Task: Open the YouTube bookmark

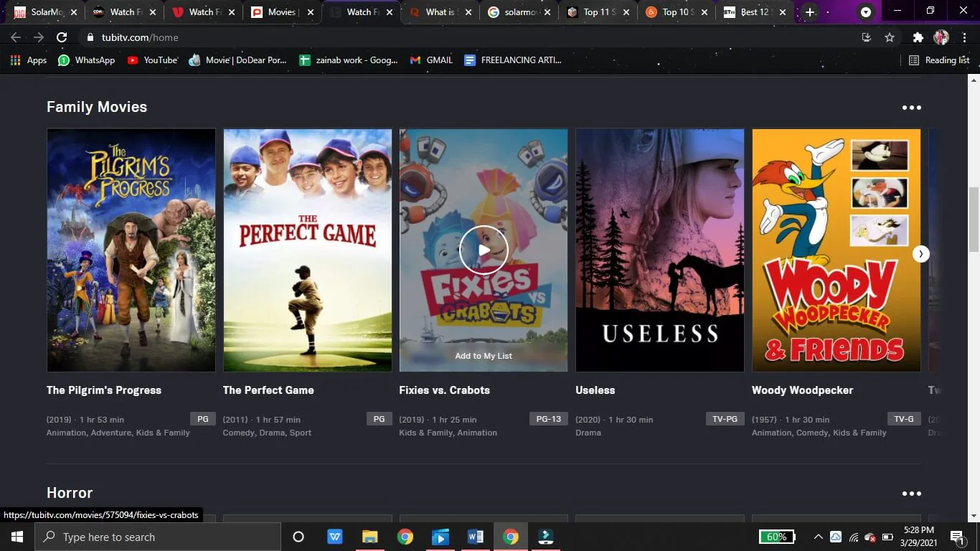Action: pos(152,60)
